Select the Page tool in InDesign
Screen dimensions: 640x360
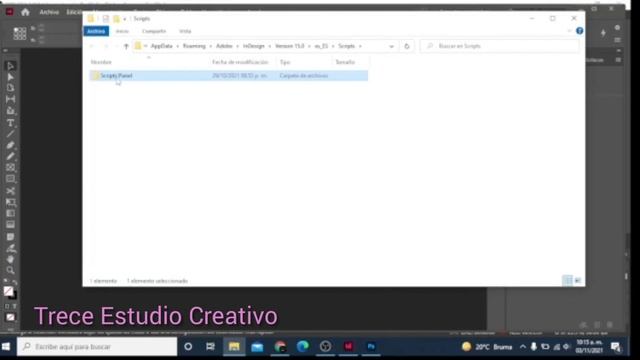click(x=10, y=88)
